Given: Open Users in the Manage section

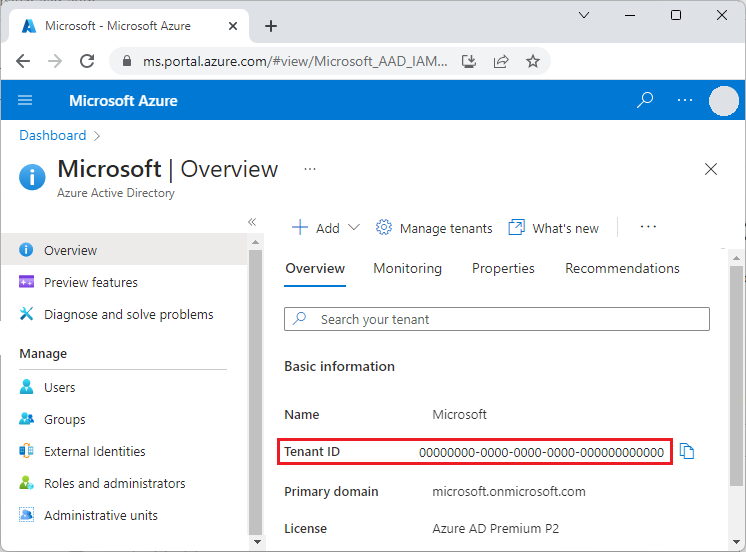Looking at the screenshot, I should [59, 387].
